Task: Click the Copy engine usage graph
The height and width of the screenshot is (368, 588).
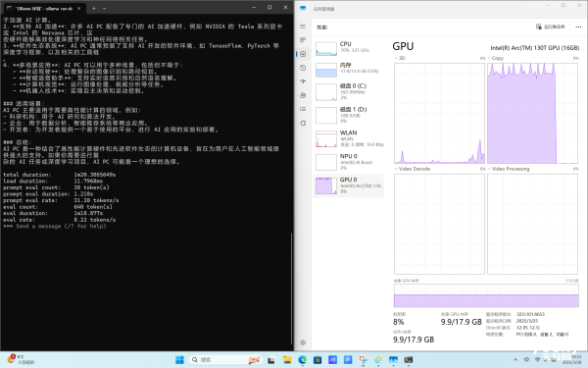Action: tap(532, 113)
